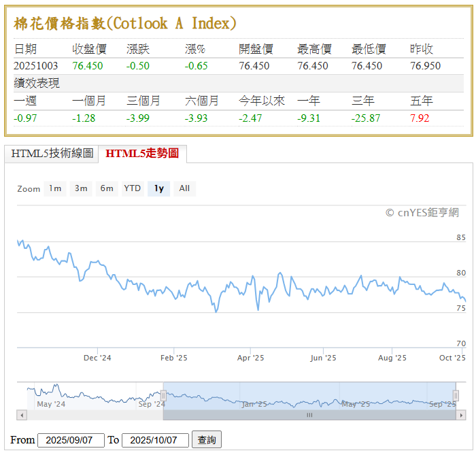Set chart zoom to 6m
This screenshot has width=476, height=455.
click(x=107, y=188)
